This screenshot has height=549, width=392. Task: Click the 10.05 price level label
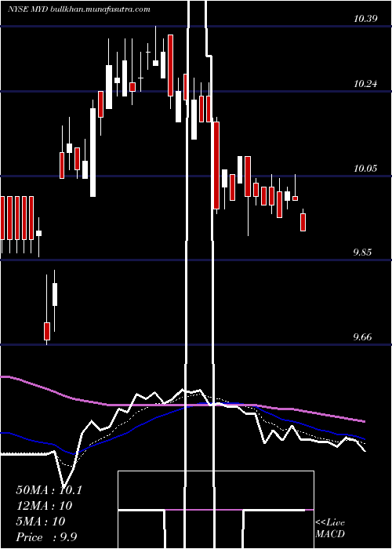(x=365, y=169)
